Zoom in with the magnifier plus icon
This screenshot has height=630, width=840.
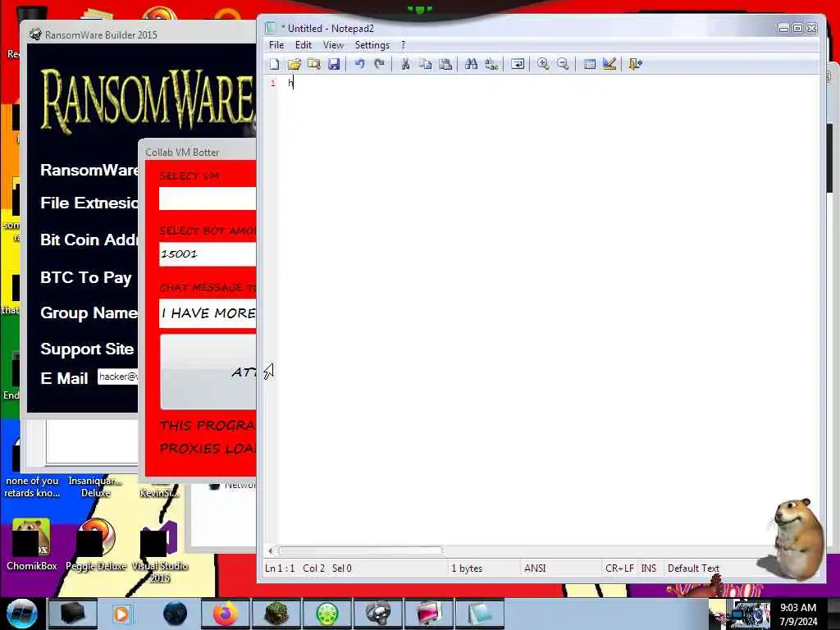click(543, 64)
